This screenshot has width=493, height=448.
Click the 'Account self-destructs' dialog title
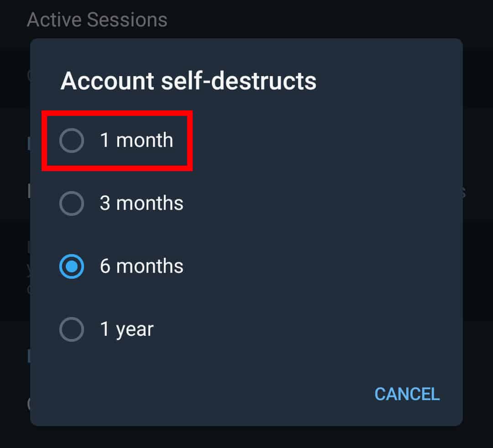coord(189,81)
